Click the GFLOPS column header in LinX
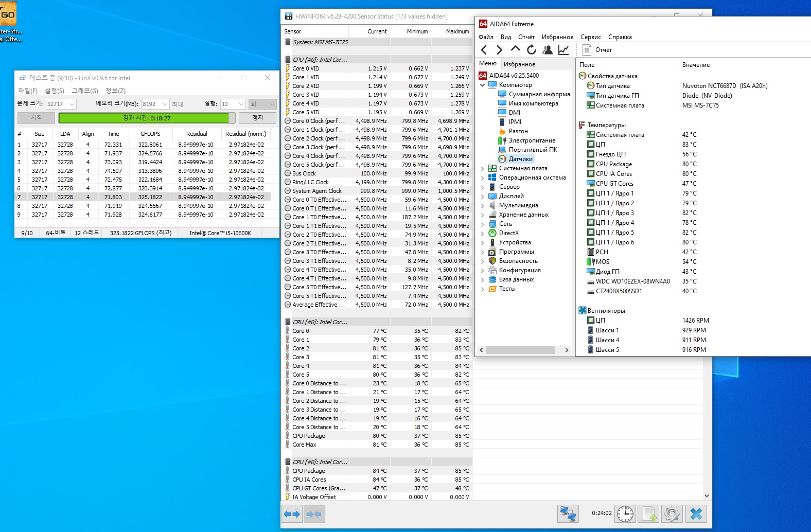The width and height of the screenshot is (811, 532). 150,134
